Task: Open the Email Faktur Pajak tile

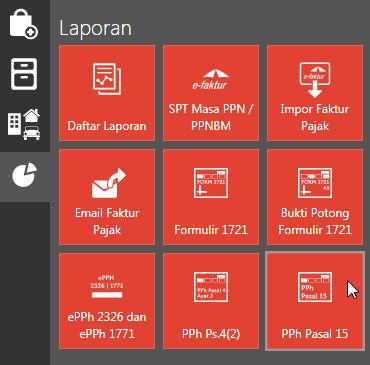Action: coord(107,197)
